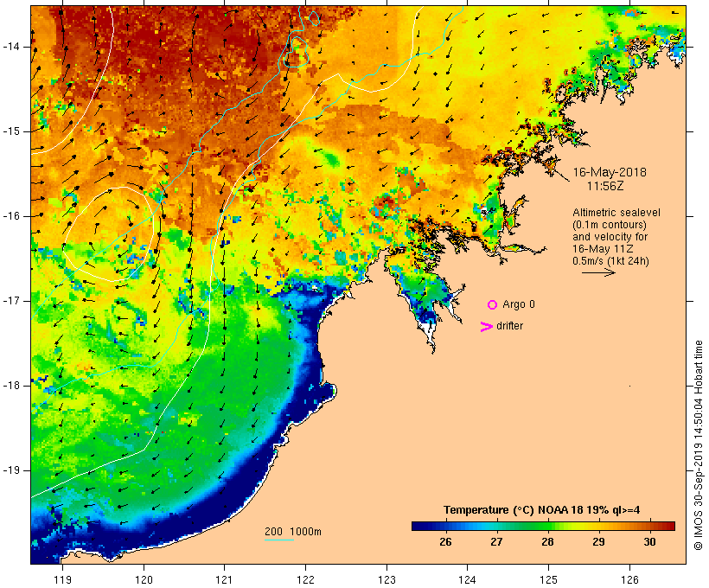This screenshot has height=588, width=709.
Task: Click the longitude axis label 121
Action: point(224,579)
